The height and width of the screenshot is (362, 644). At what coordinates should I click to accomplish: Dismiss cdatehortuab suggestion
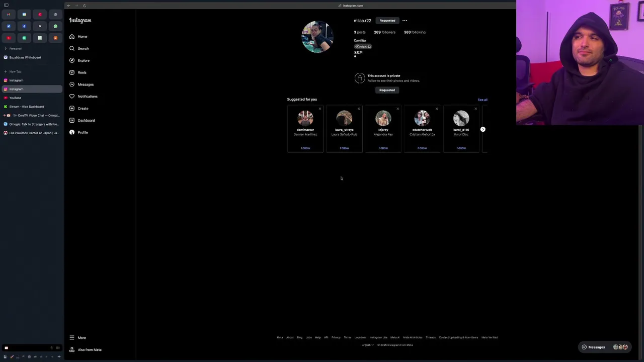(437, 109)
